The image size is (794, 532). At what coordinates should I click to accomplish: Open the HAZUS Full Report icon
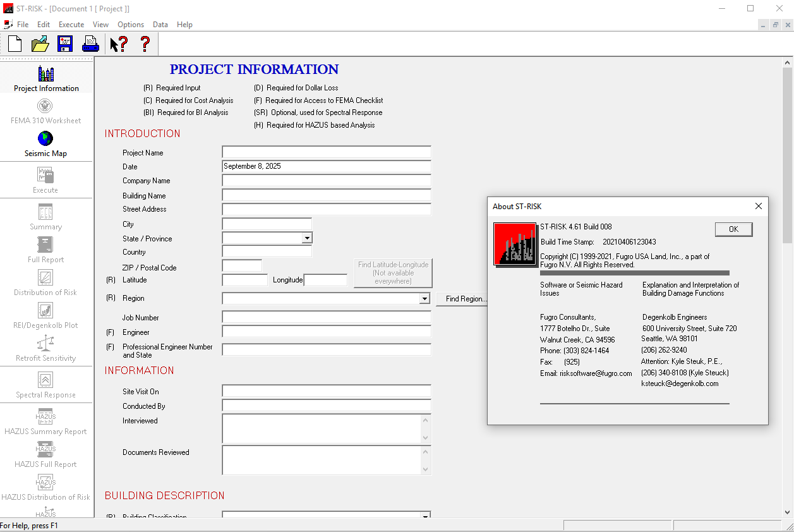point(45,449)
